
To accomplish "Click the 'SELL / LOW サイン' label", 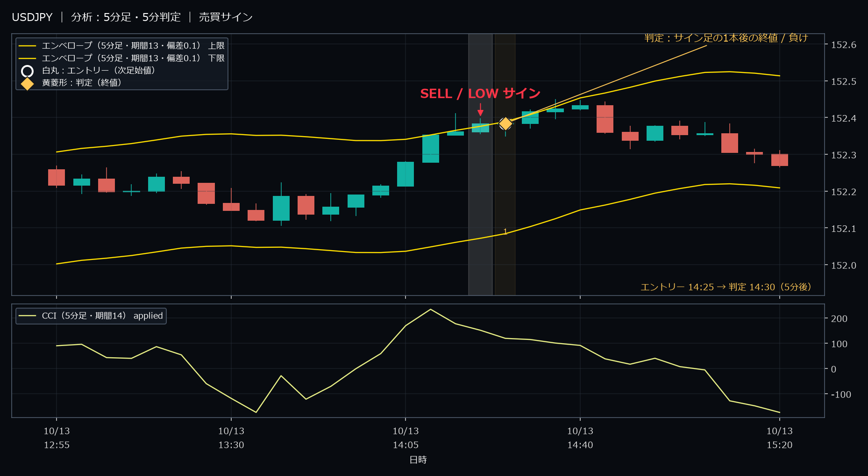I will point(480,94).
